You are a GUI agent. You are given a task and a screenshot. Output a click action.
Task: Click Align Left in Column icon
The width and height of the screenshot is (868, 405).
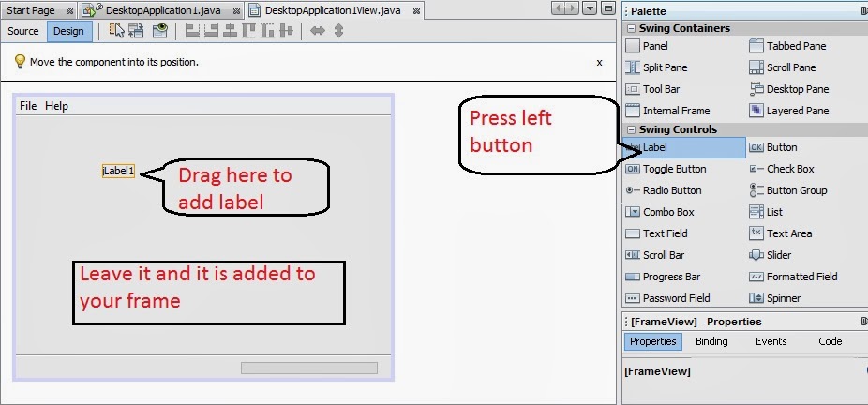click(192, 31)
